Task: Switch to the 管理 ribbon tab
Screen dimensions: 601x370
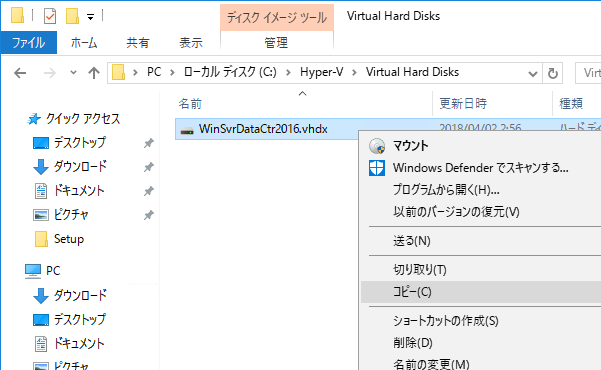Action: (x=276, y=43)
